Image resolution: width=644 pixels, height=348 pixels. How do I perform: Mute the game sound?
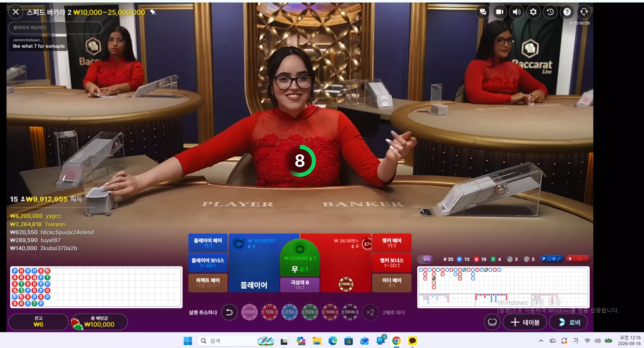(517, 12)
